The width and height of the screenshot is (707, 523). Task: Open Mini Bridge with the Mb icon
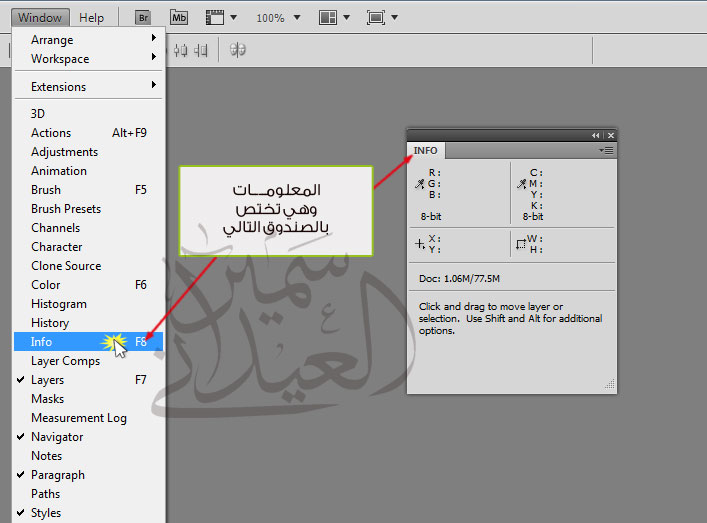(179, 18)
